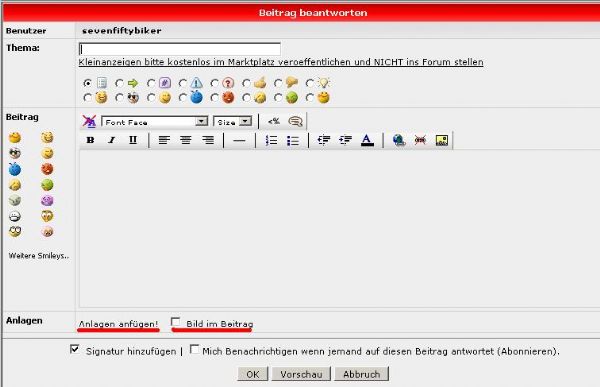Center-align text with the alignment icon
The image size is (600, 387).
(x=186, y=140)
